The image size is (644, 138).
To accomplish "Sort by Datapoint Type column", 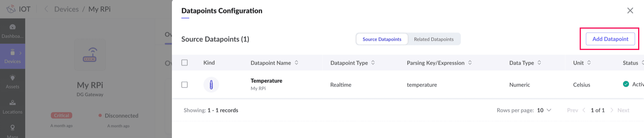I will [x=373, y=63].
